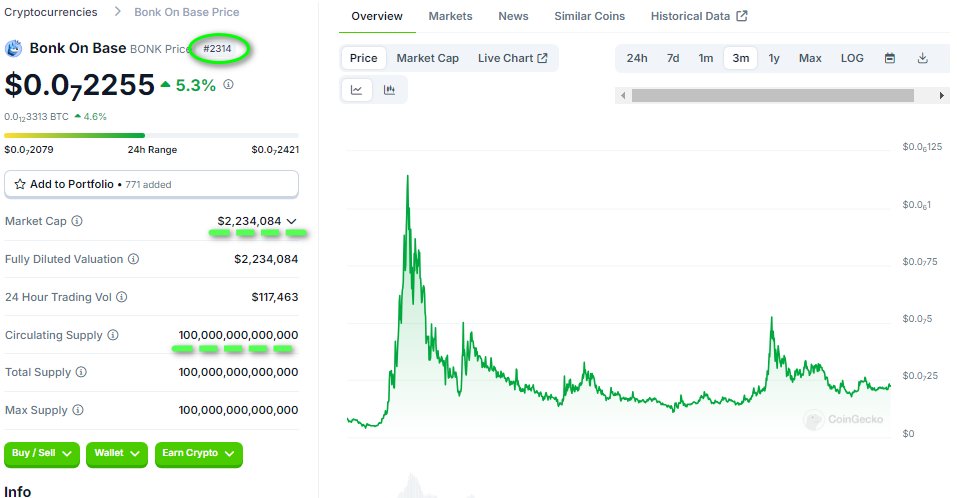Click the scrollbar left arrow
Viewport: 957px width, 498px height.
(x=623, y=96)
